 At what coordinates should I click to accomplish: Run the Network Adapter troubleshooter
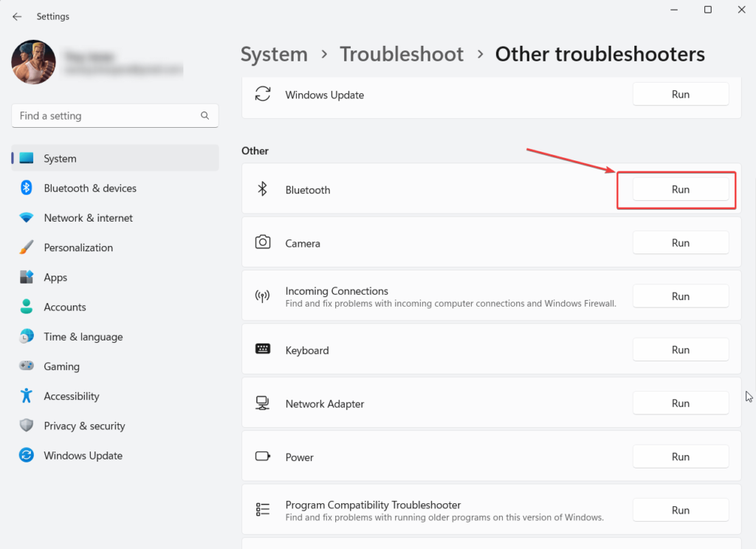pos(680,403)
